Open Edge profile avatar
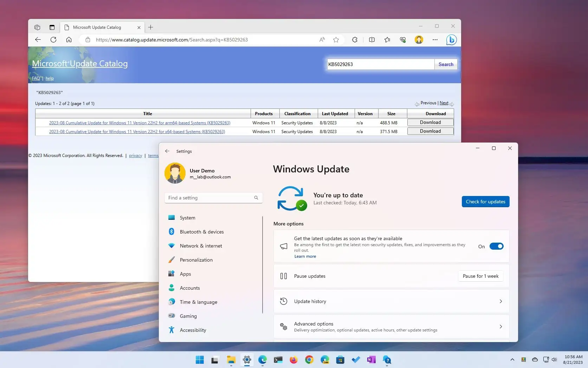 (x=419, y=40)
